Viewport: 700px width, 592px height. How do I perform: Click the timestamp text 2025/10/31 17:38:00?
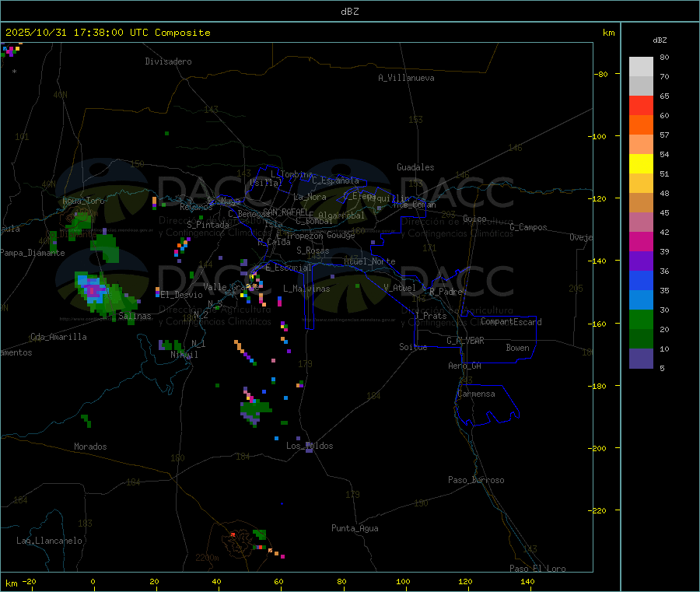click(65, 33)
